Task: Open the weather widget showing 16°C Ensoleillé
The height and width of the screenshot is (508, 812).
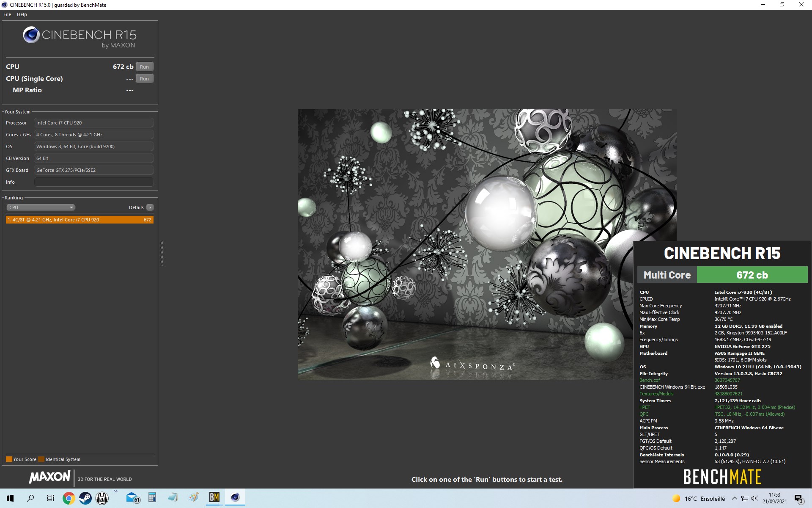Action: [699, 499]
